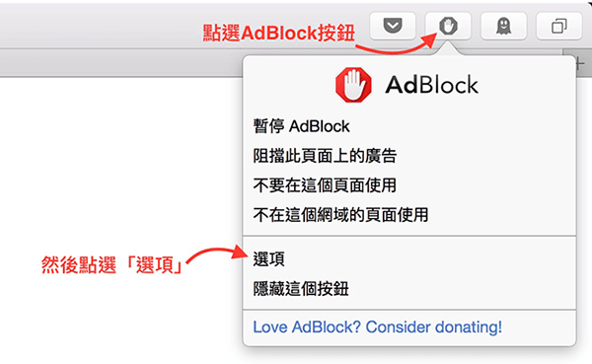Click the AdBlock hand toolbar button
Image resolution: width=592 pixels, height=364 pixels.
(x=448, y=26)
